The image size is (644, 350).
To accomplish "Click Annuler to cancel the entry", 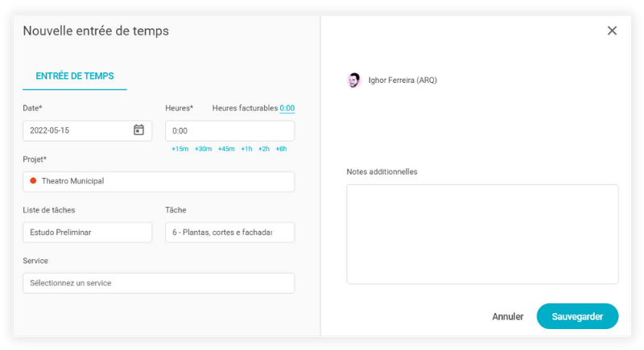I will pos(508,317).
